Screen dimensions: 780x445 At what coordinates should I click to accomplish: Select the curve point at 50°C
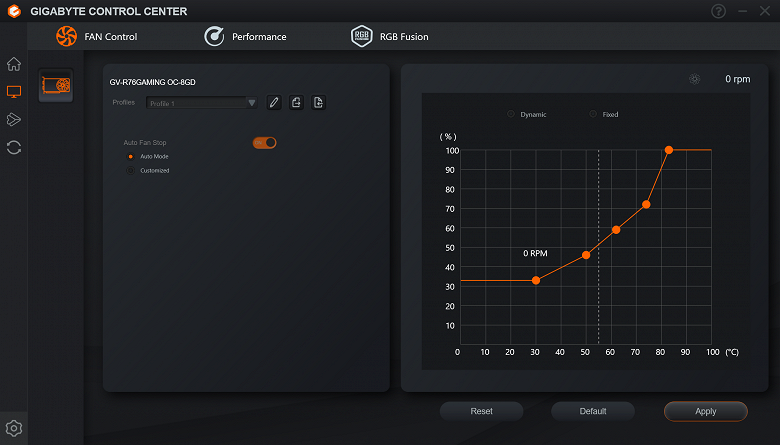coord(586,255)
